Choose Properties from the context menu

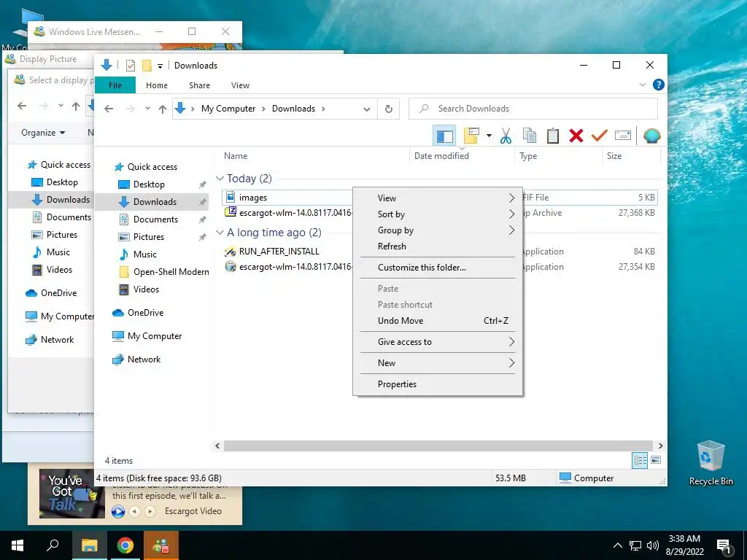pos(438,384)
